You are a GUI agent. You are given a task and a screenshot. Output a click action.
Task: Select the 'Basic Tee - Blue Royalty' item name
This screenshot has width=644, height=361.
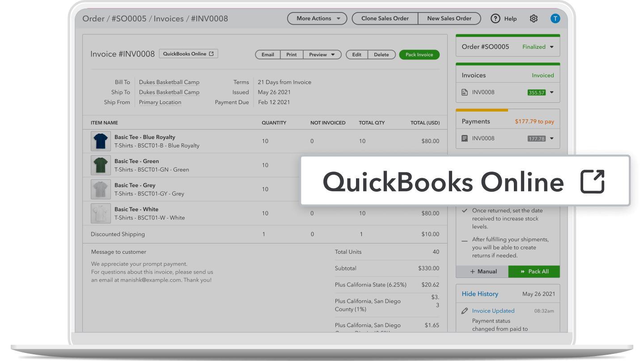click(x=145, y=137)
